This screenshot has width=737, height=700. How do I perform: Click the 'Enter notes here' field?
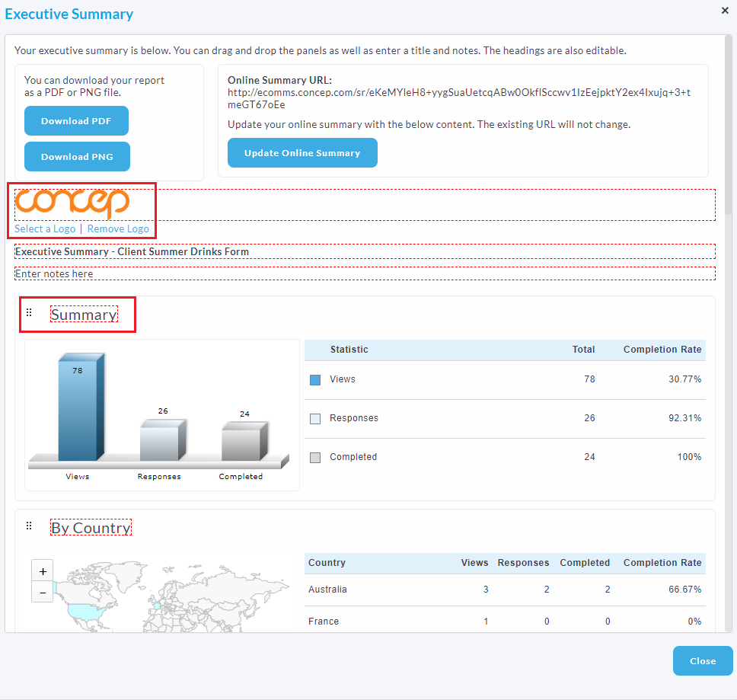365,273
